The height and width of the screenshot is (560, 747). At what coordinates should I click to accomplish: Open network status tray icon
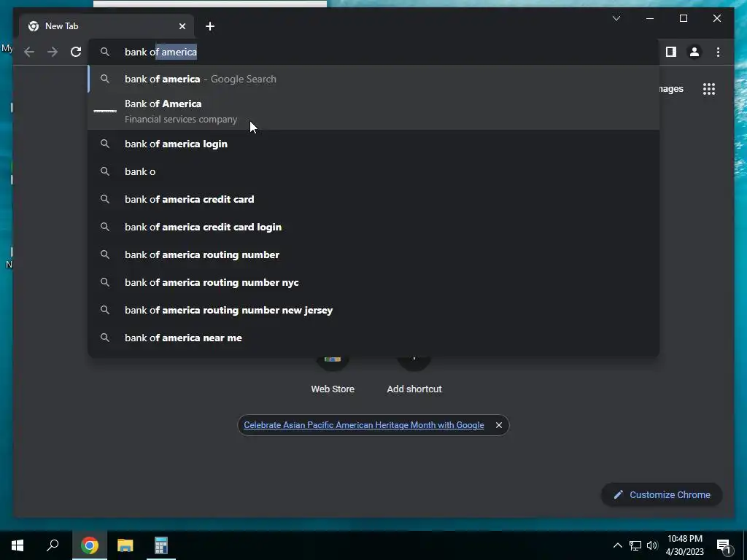click(635, 545)
